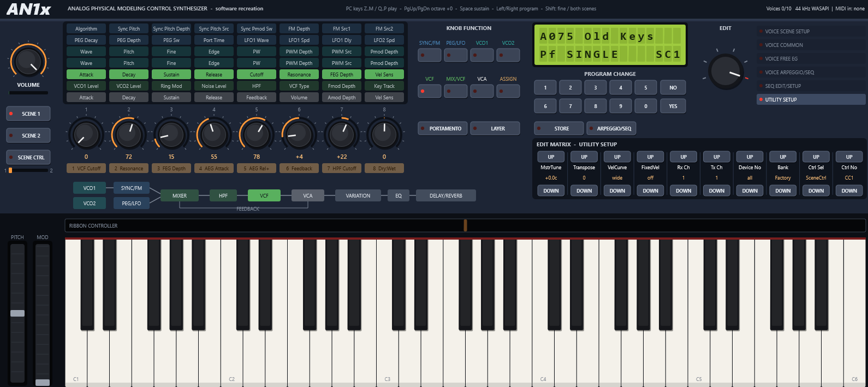The image size is (868, 387).
Task: Select the DELAY/REVERB signal block
Action: (446, 195)
